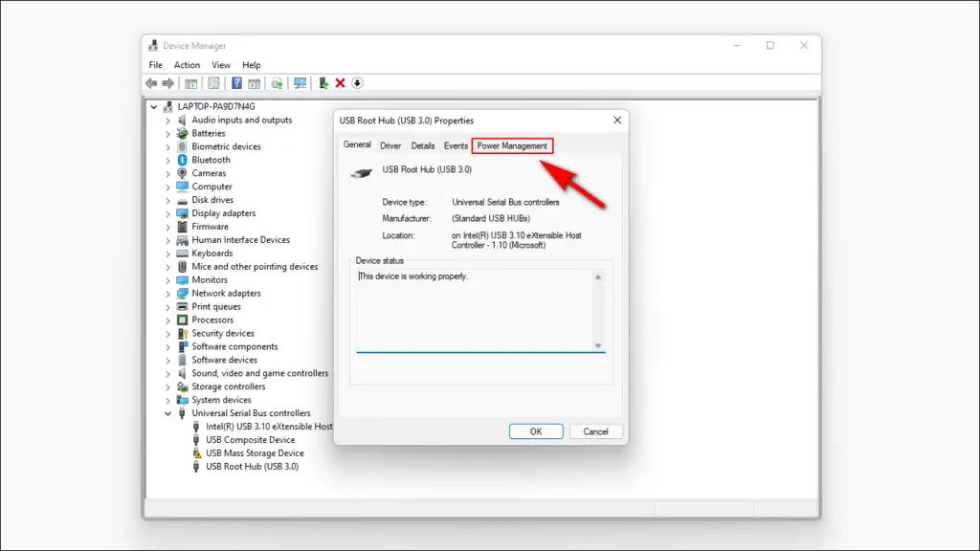This screenshot has height=551, width=980.
Task: Click Show/Hide Console Tree toolbar icon
Action: click(x=191, y=83)
